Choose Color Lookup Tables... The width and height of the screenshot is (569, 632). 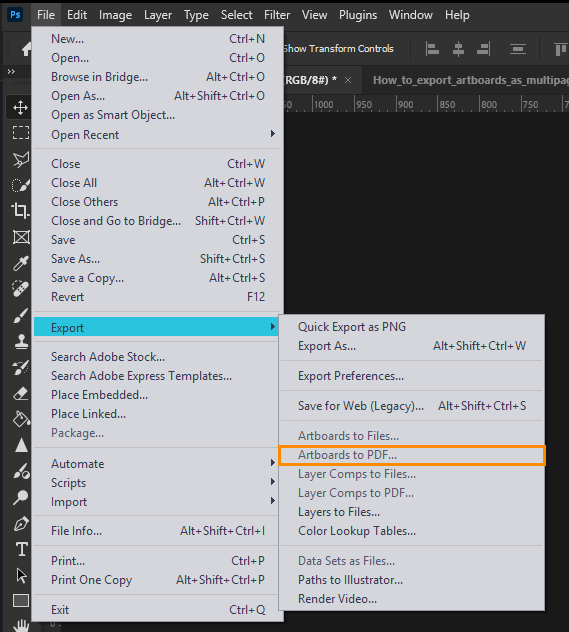click(x=412, y=531)
